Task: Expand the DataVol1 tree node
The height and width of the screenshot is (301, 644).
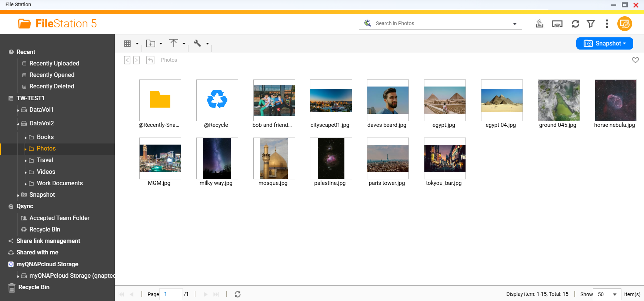Action: point(18,110)
